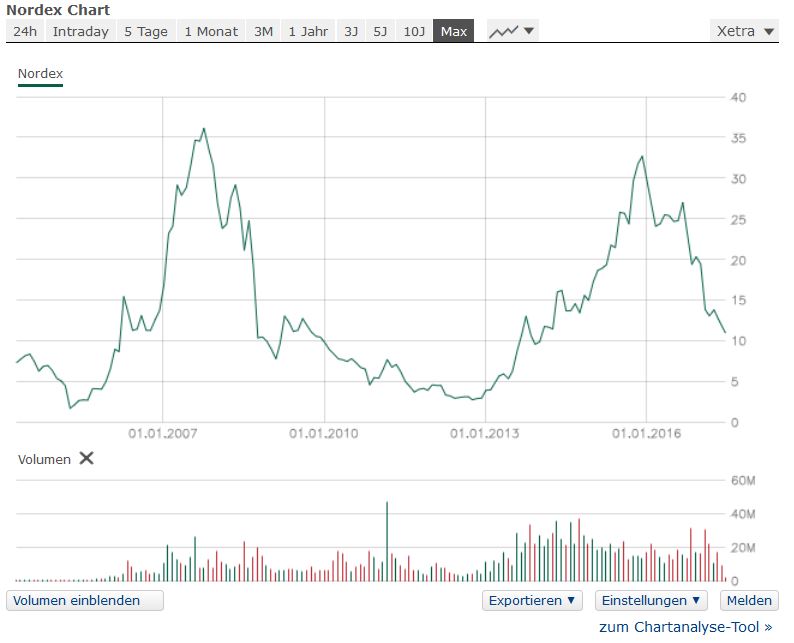The height and width of the screenshot is (643, 794).
Task: Click the 01.01.2013 axis label
Action: click(485, 433)
